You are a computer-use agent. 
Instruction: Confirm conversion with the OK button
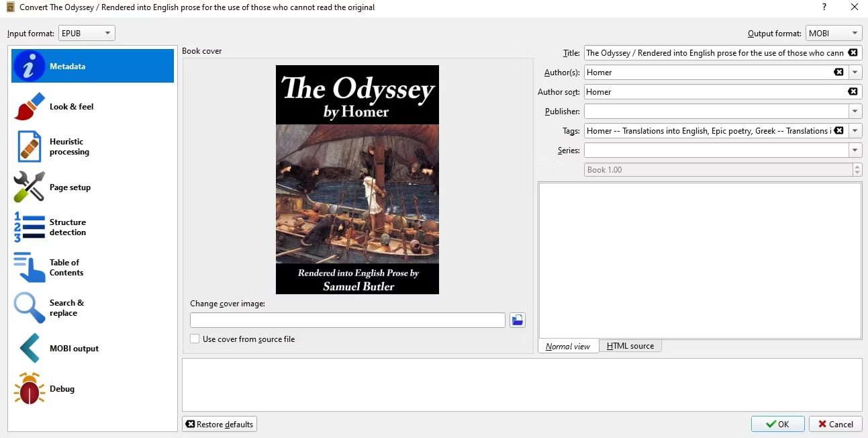point(777,424)
